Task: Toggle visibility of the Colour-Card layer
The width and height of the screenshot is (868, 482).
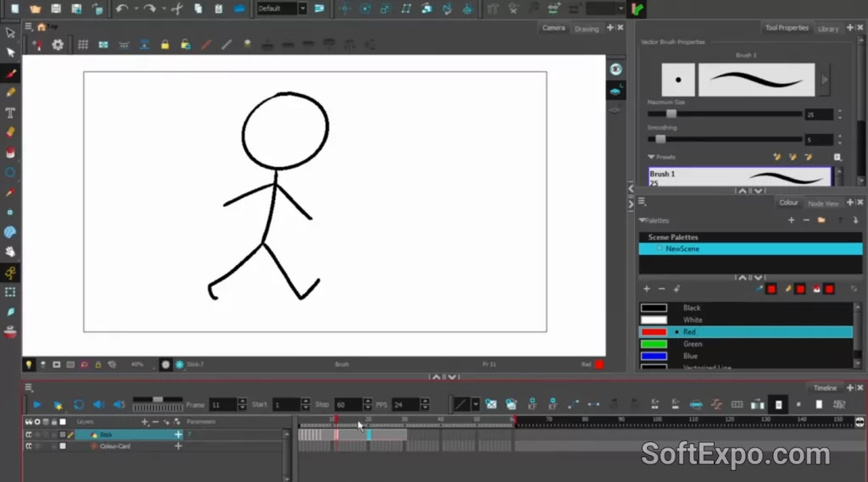Action: 29,446
